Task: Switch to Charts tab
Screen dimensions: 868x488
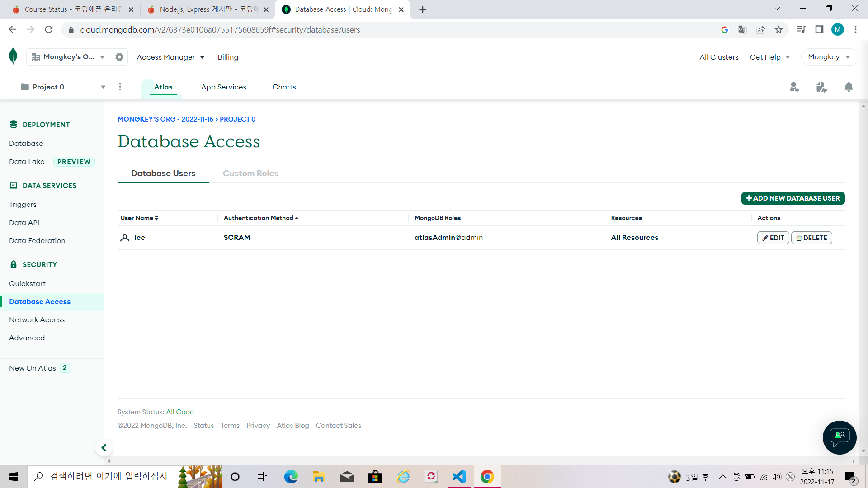Action: point(284,87)
